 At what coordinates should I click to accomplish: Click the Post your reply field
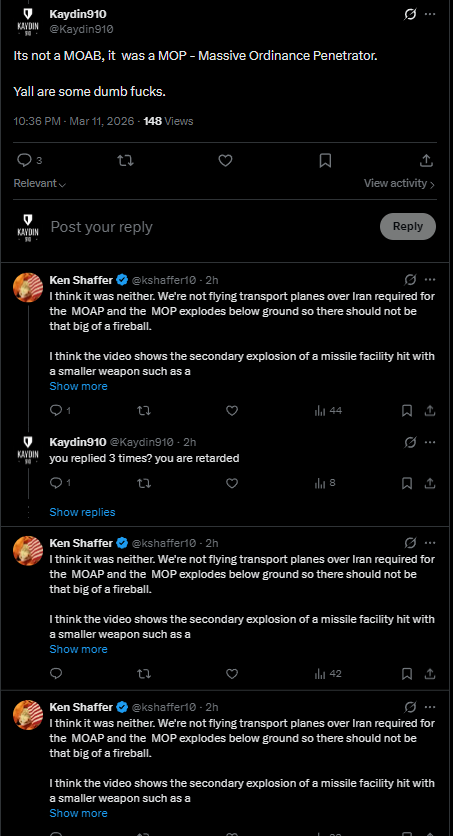tap(212, 227)
